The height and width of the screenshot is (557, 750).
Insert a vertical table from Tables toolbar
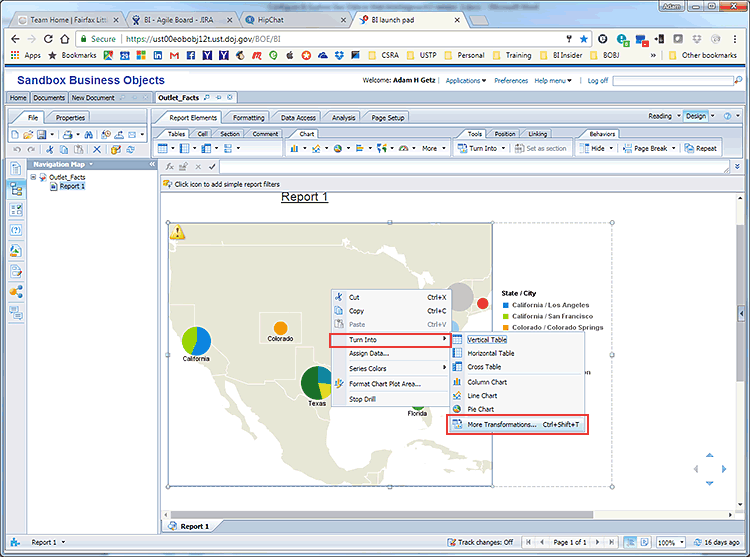pyautogui.click(x=163, y=149)
